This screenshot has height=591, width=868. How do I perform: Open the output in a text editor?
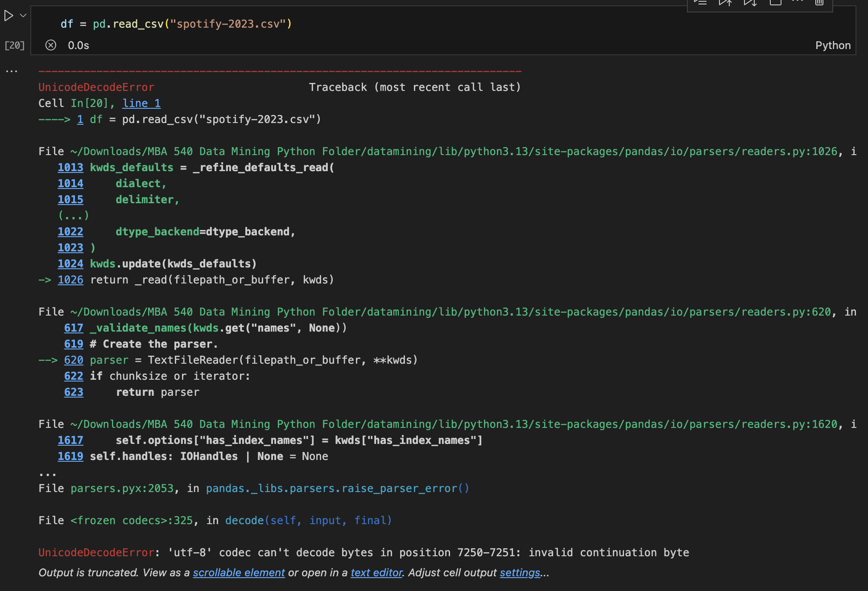coord(376,573)
